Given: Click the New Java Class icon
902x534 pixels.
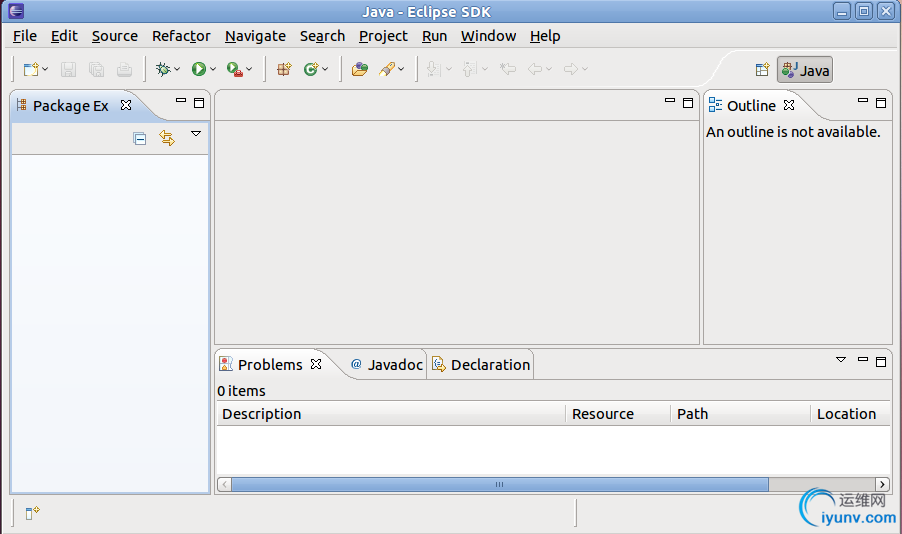Looking at the screenshot, I should (311, 70).
